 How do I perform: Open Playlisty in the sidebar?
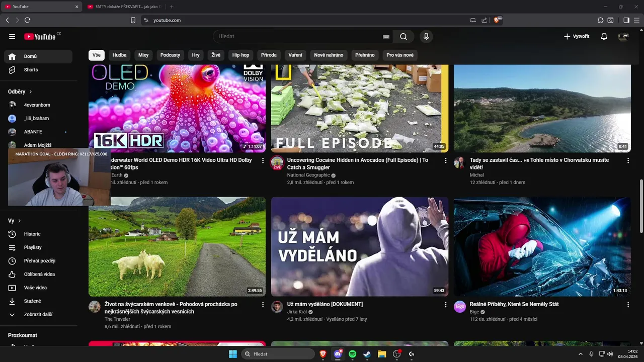tap(38, 247)
